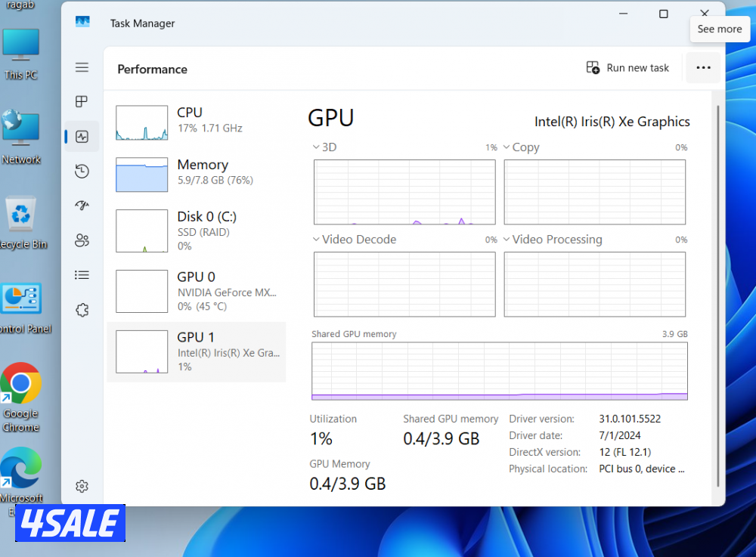Click the Run new task button
The width and height of the screenshot is (756, 557).
[x=628, y=67]
